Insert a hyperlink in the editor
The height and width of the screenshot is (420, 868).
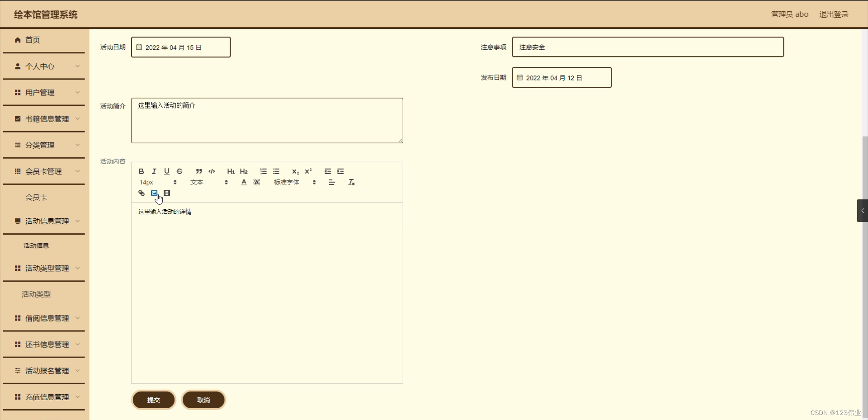coord(141,193)
